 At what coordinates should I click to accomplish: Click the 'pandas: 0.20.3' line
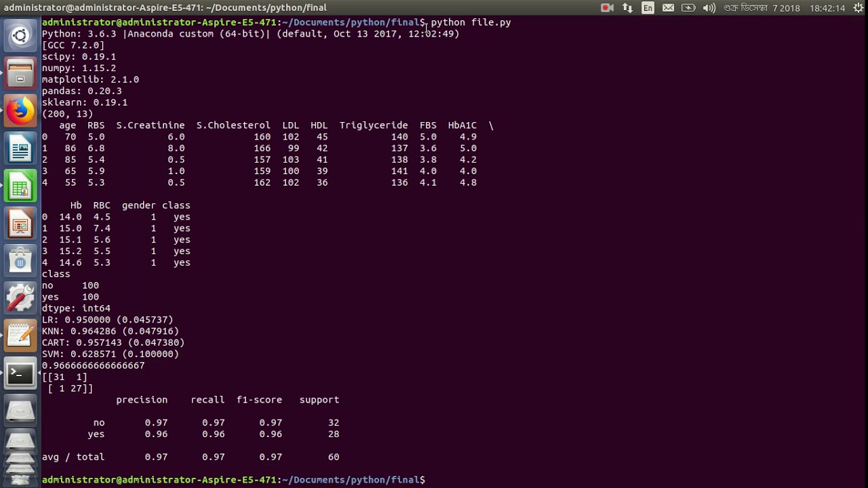click(x=82, y=91)
